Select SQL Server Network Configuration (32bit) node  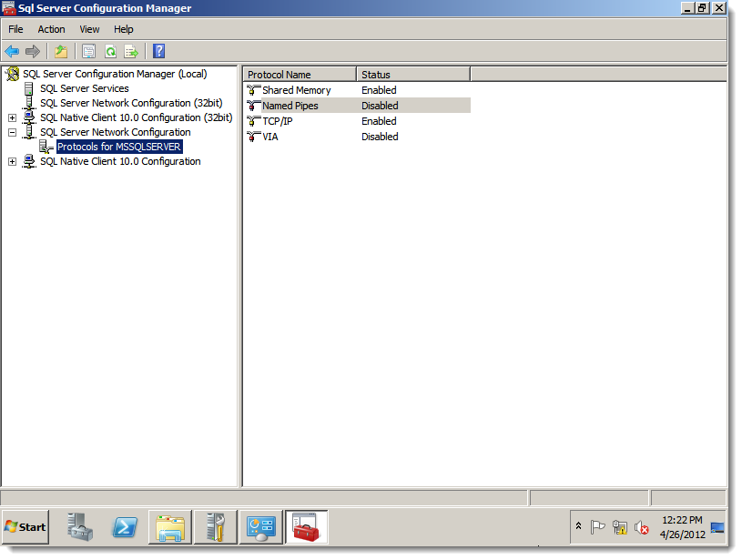click(x=130, y=103)
